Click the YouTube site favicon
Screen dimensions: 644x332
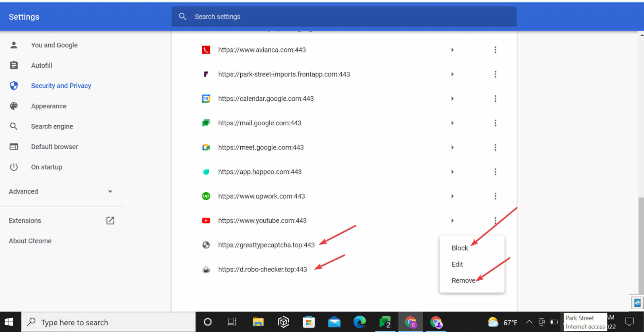click(206, 220)
